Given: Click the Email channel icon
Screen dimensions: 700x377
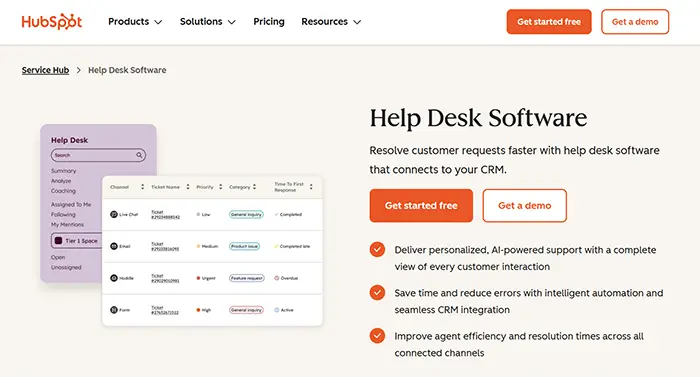Looking at the screenshot, I should (114, 246).
